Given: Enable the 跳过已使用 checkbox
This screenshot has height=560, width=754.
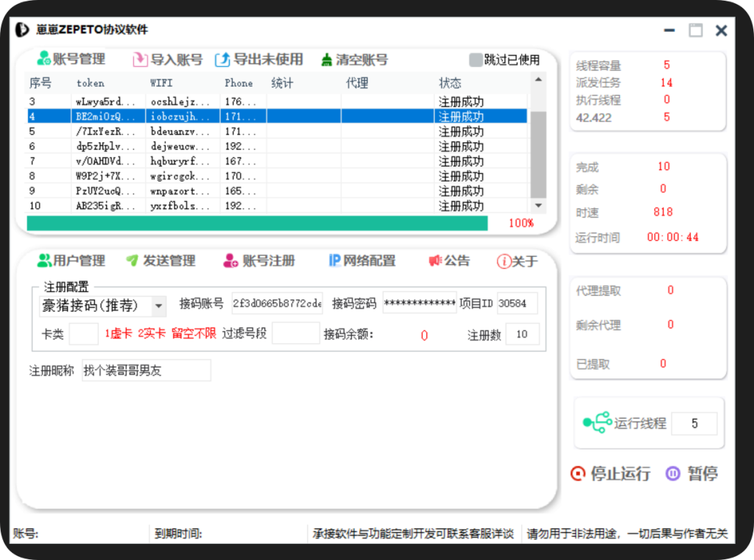Looking at the screenshot, I should 475,59.
